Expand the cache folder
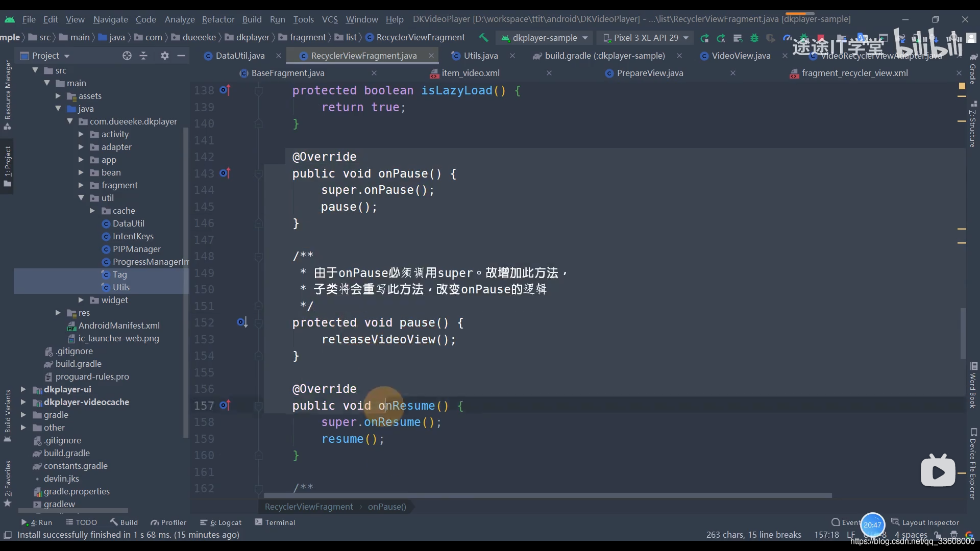The image size is (980, 551). [92, 210]
